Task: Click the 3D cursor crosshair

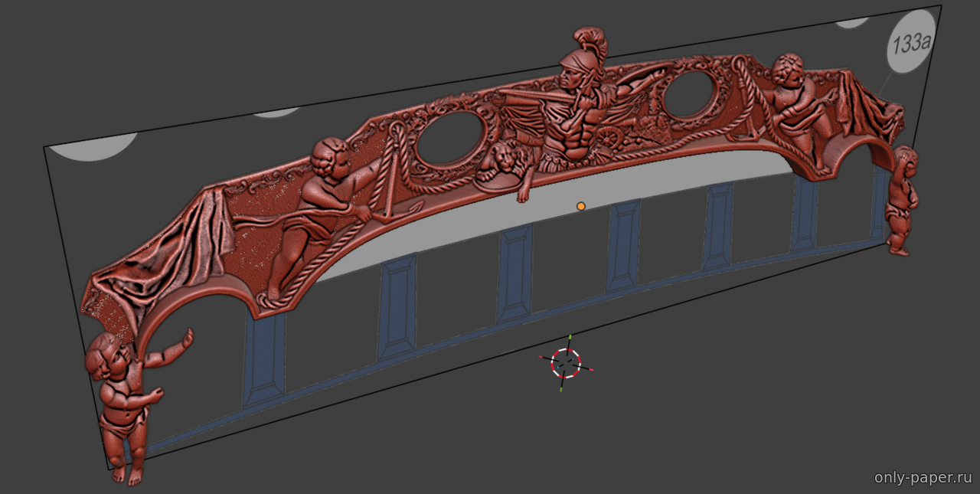Action: [566, 363]
